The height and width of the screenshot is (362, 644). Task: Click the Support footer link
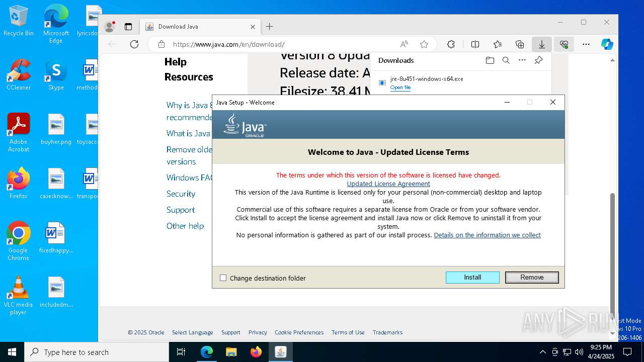click(230, 332)
